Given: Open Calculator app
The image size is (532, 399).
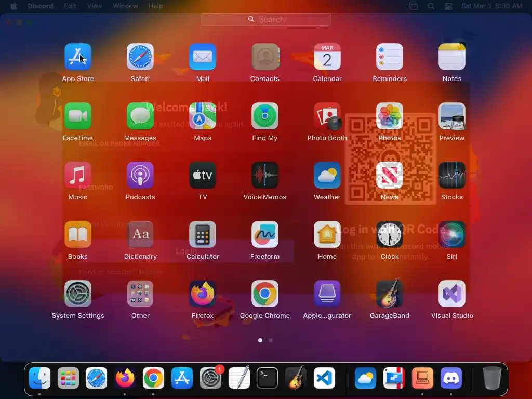Looking at the screenshot, I should coord(203,234).
